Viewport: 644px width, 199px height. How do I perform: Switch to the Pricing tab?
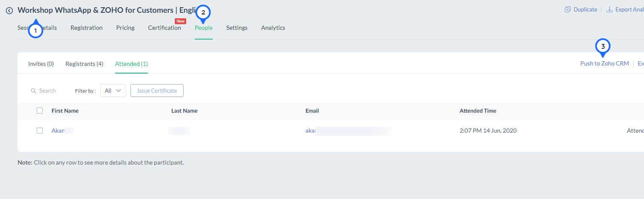point(125,28)
